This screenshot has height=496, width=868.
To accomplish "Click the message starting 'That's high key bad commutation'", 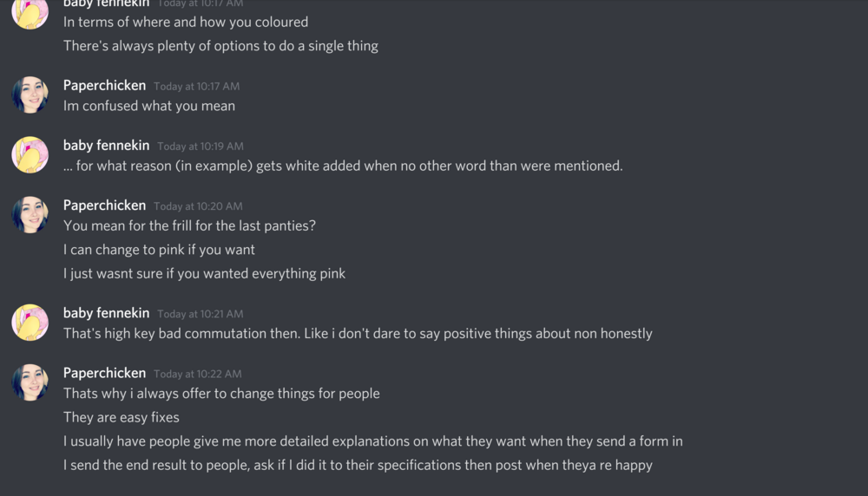I will (358, 334).
